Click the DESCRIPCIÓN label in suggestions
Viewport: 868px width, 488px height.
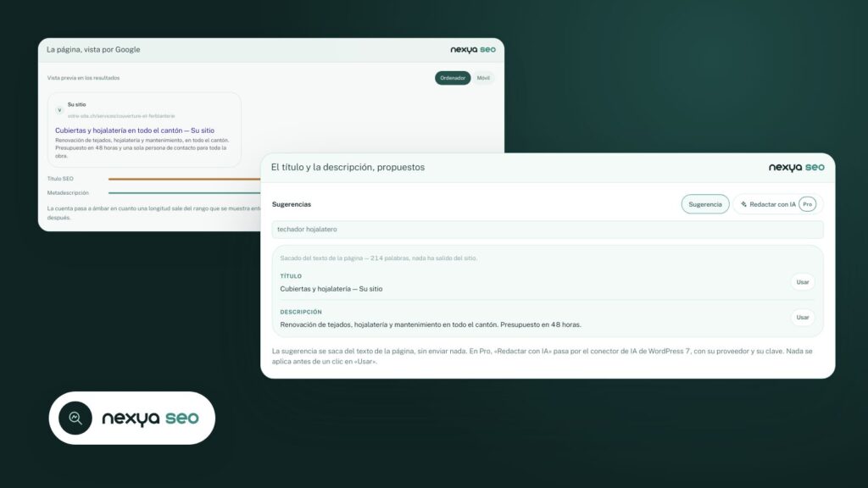[x=301, y=312]
